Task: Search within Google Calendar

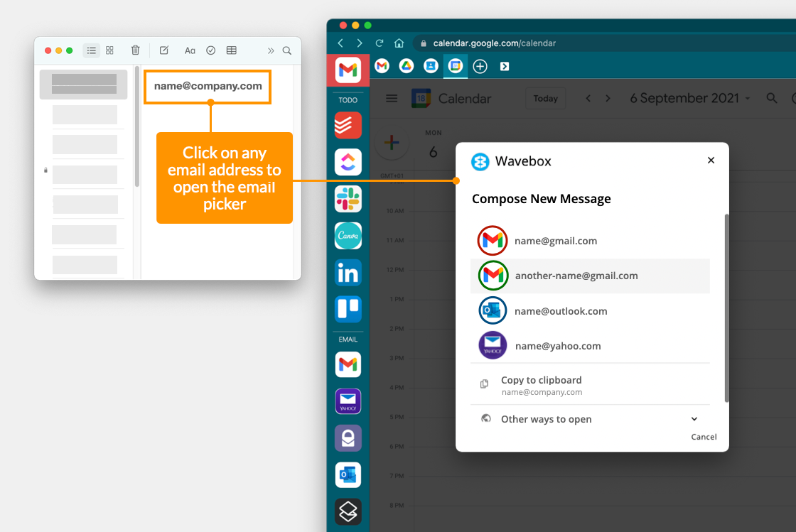Action: (772, 99)
